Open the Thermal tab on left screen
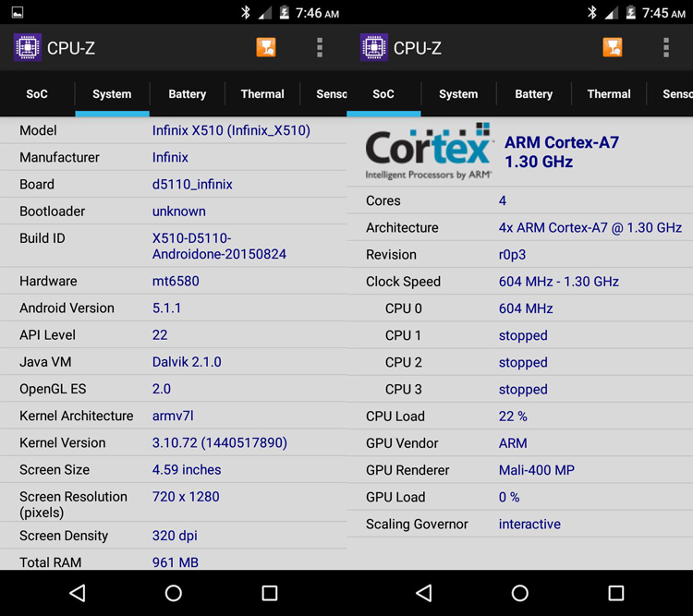This screenshot has width=693, height=616. coord(262,93)
